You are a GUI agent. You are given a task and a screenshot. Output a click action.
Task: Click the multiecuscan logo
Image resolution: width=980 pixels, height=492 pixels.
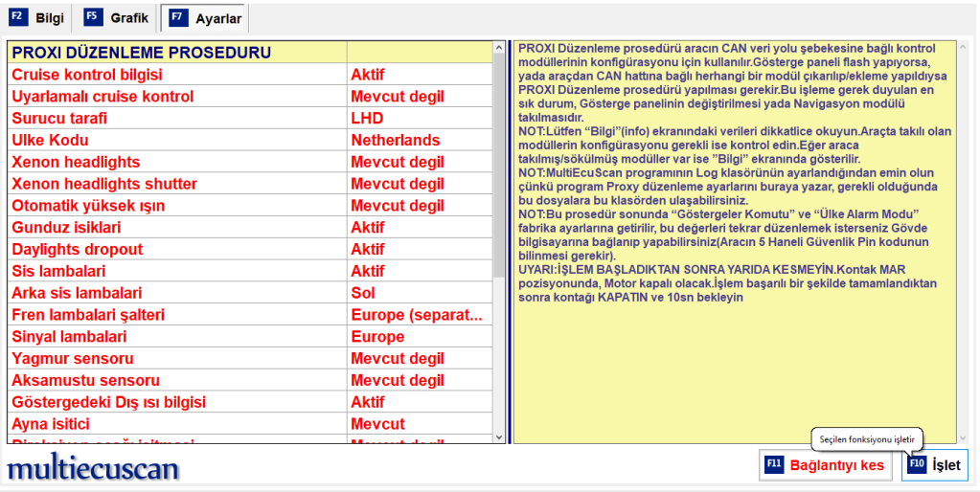pos(93,468)
